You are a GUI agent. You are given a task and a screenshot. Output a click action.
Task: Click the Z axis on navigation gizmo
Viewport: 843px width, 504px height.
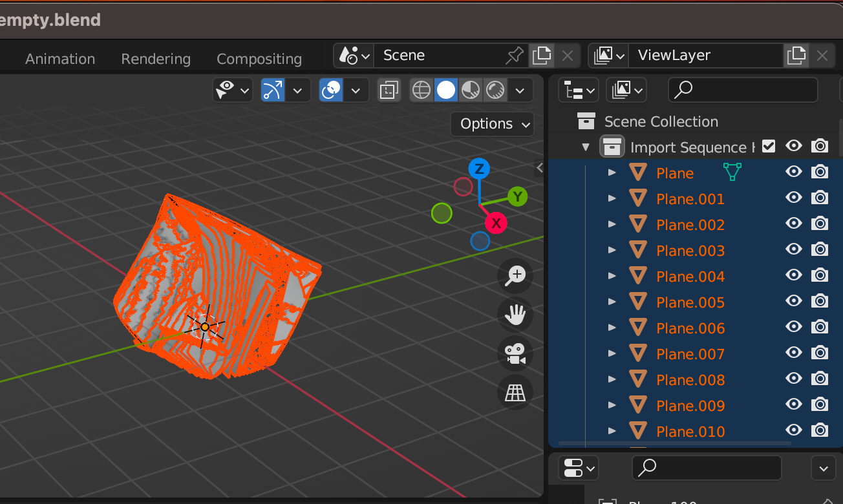pos(479,169)
